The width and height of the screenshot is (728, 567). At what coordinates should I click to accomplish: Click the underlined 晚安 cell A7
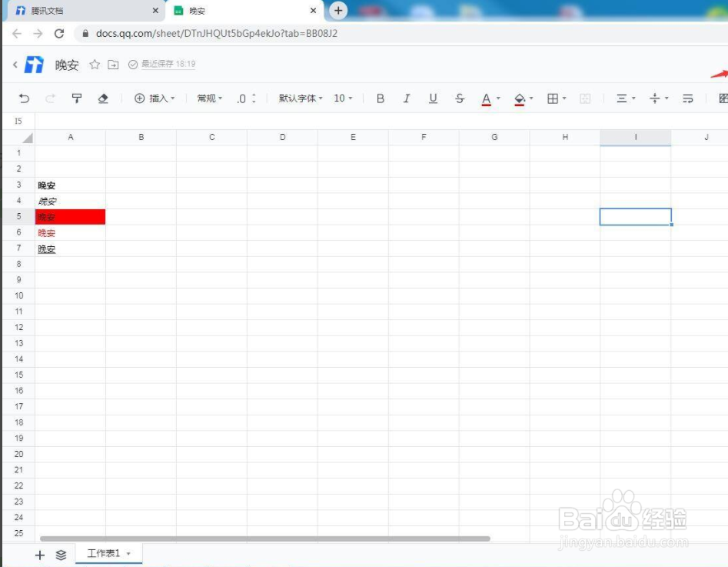71,248
